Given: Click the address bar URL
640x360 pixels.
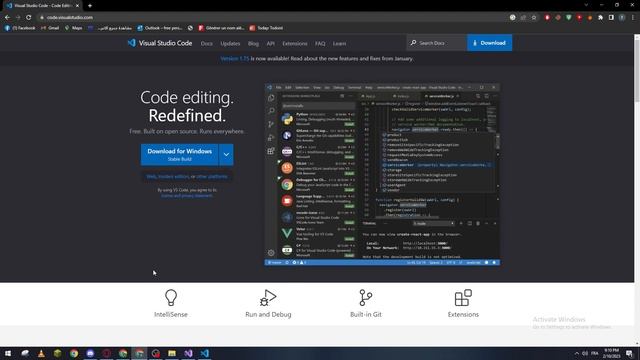Looking at the screenshot, I should point(69,18).
